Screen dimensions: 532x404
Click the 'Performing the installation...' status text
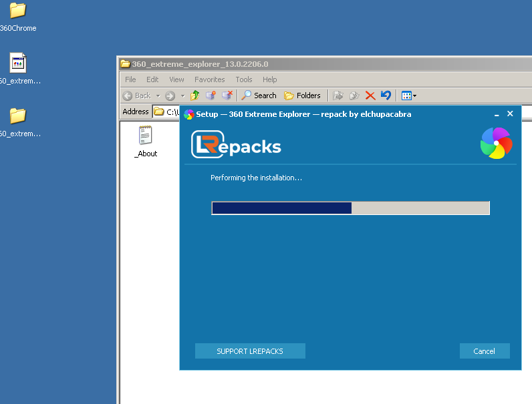click(256, 178)
